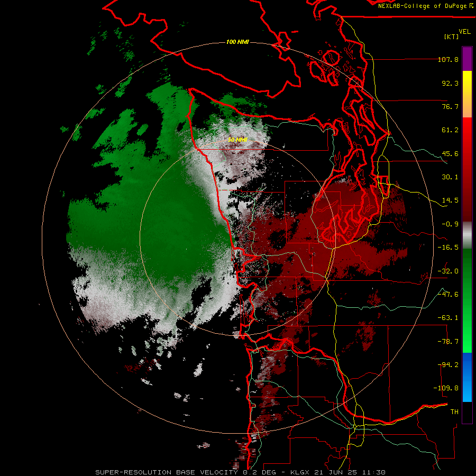
Task: Click the 100 NMI range ring label
Action: coord(237,42)
